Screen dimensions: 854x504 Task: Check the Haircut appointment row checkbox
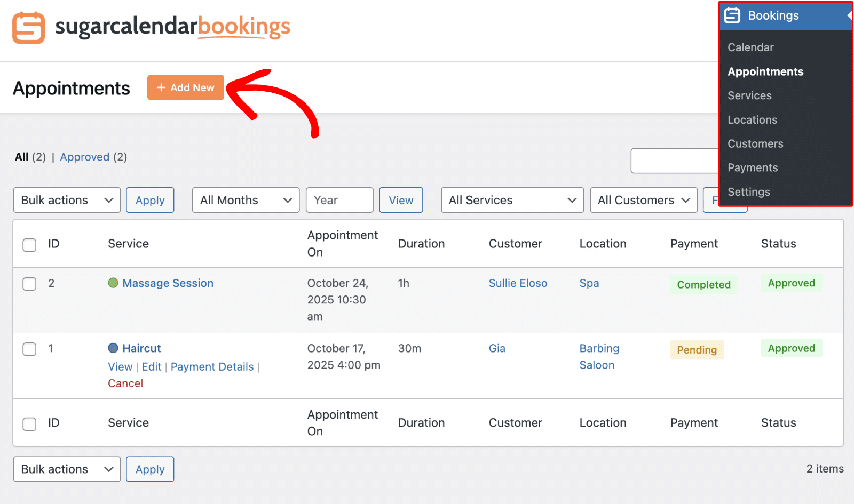[29, 349]
